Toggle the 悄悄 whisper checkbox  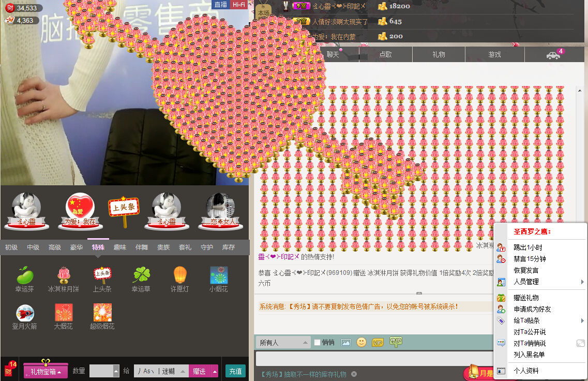(x=318, y=342)
